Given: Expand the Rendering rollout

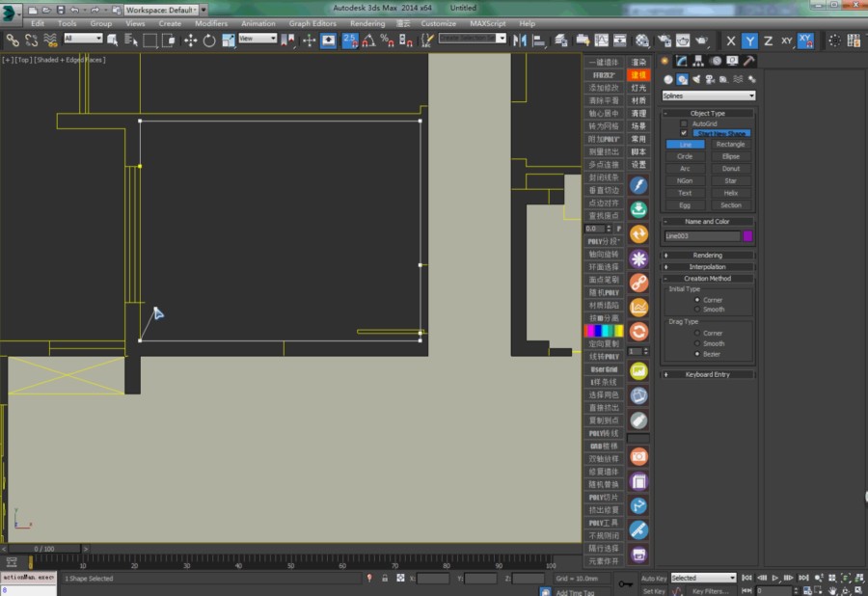Looking at the screenshot, I should coord(708,256).
